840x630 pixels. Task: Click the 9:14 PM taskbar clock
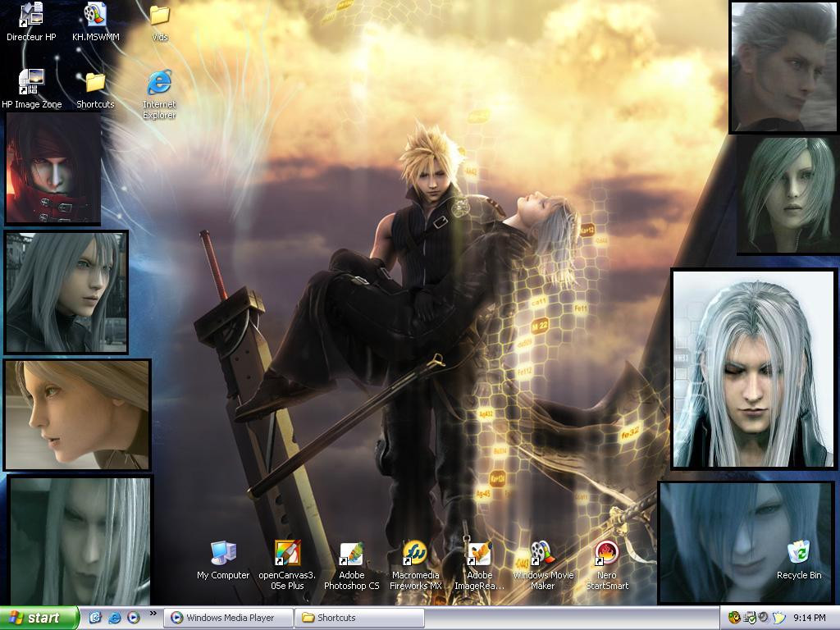pos(810,618)
